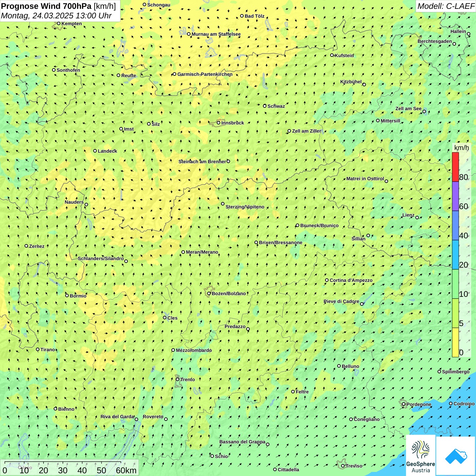This screenshot has height=476, width=476.
Task: Click the 'Cortina d'Ampezzo' label
Action: coord(351,280)
